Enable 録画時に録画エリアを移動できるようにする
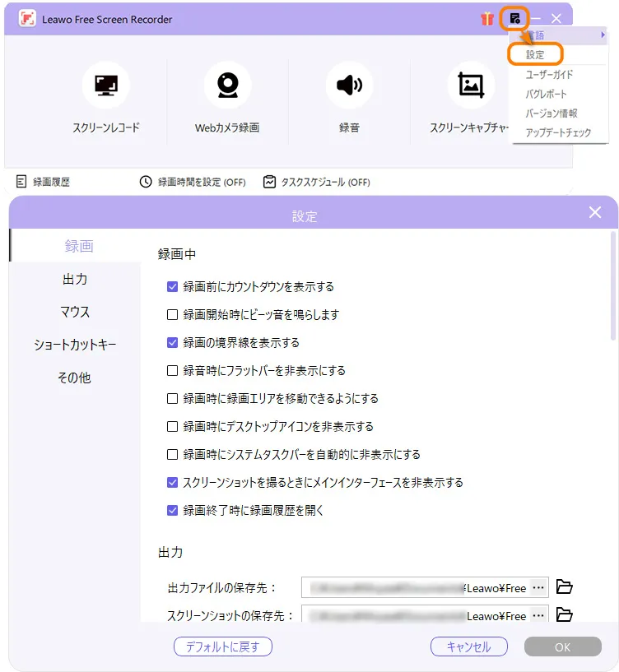 172,399
